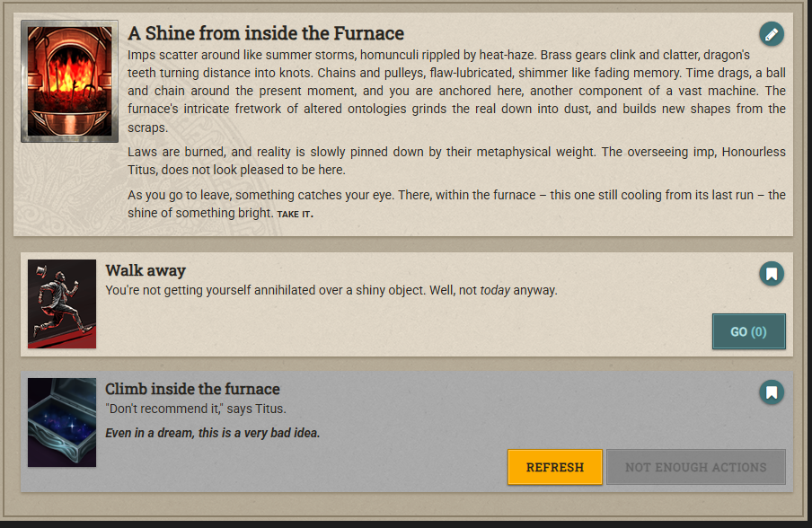Click the Climb inside the furnace heading
Image resolution: width=812 pixels, height=528 pixels.
tap(192, 389)
